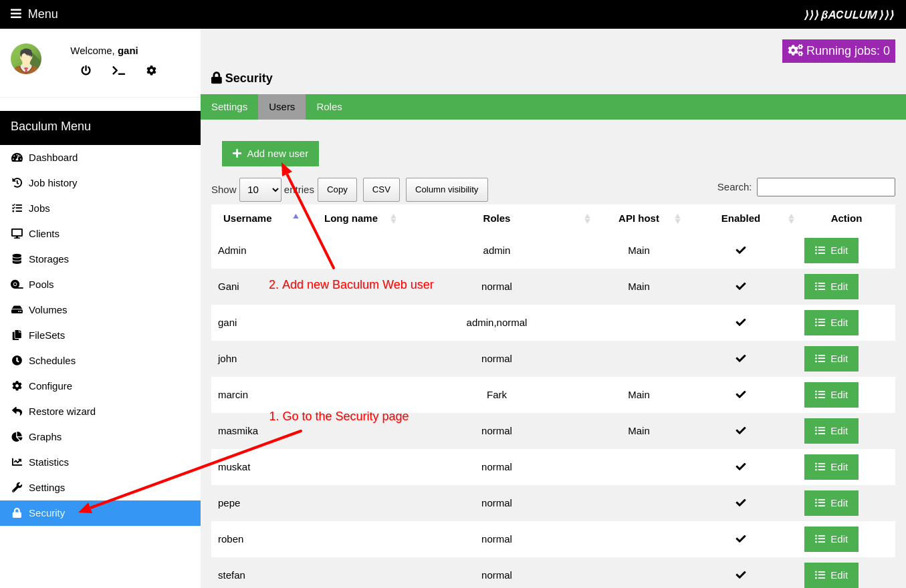Sort by the Username column header
Image resolution: width=906 pixels, height=588 pixels.
(258, 218)
